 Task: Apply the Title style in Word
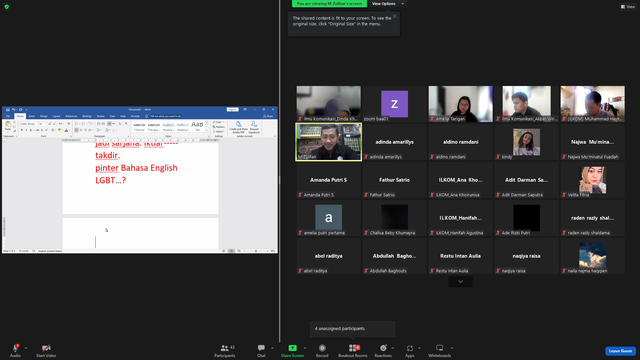click(197, 127)
